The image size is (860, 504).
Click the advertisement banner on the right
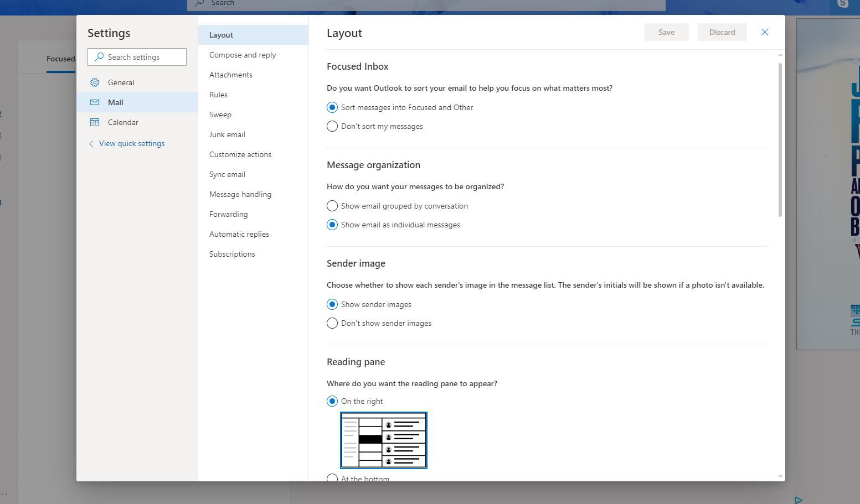828,184
